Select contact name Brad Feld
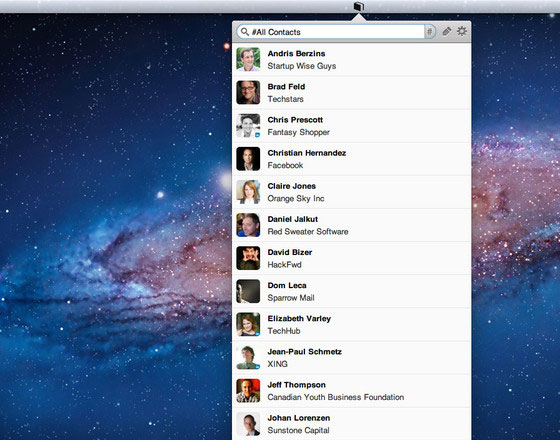 tap(286, 87)
